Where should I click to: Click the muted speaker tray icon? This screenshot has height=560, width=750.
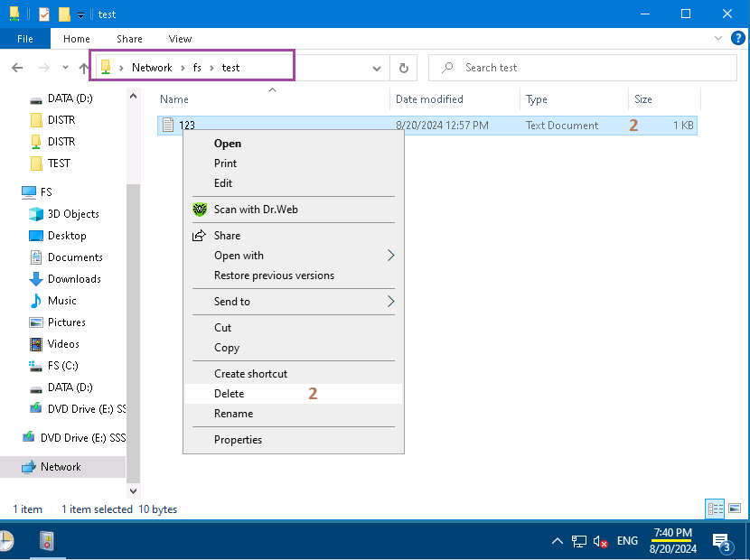(x=600, y=541)
